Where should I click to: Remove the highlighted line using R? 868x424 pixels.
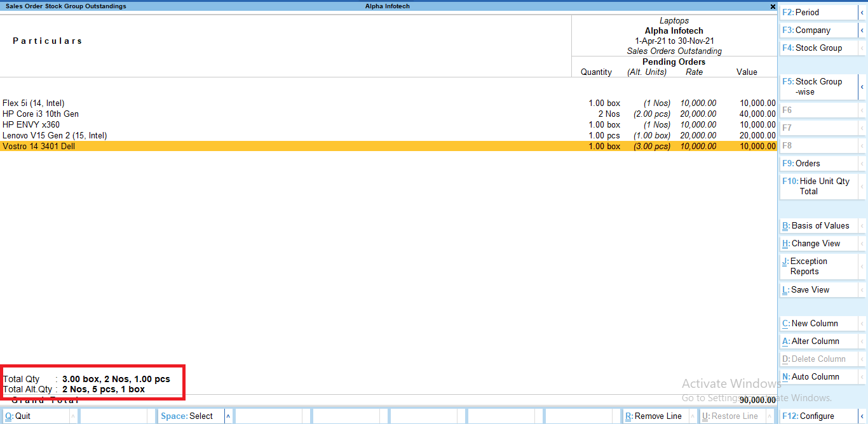coord(654,416)
